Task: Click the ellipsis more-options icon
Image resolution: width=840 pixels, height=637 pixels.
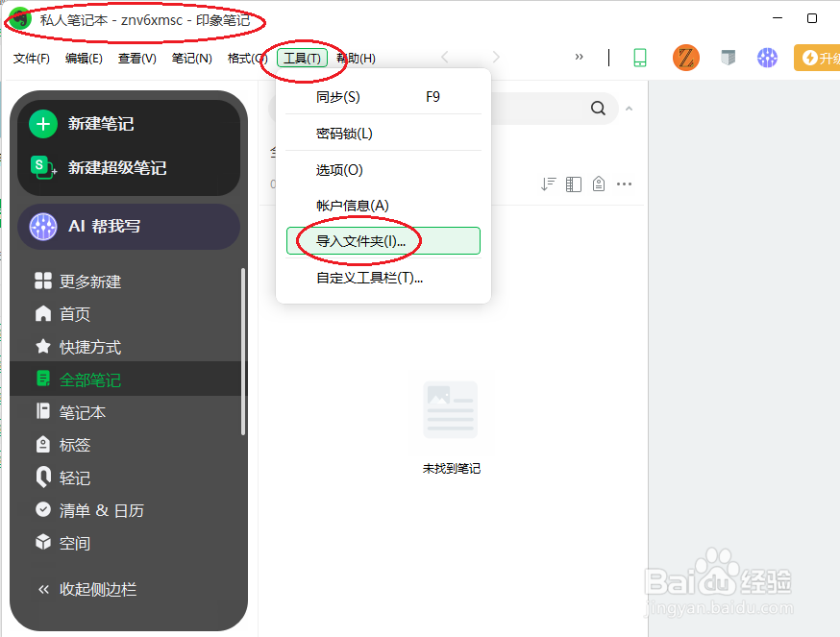Action: [x=625, y=184]
